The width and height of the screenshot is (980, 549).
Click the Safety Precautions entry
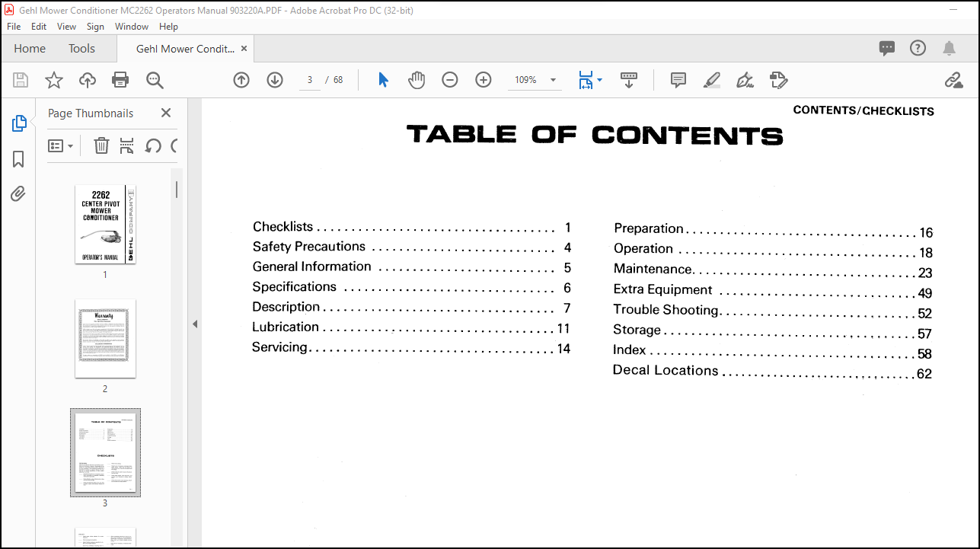[412, 247]
